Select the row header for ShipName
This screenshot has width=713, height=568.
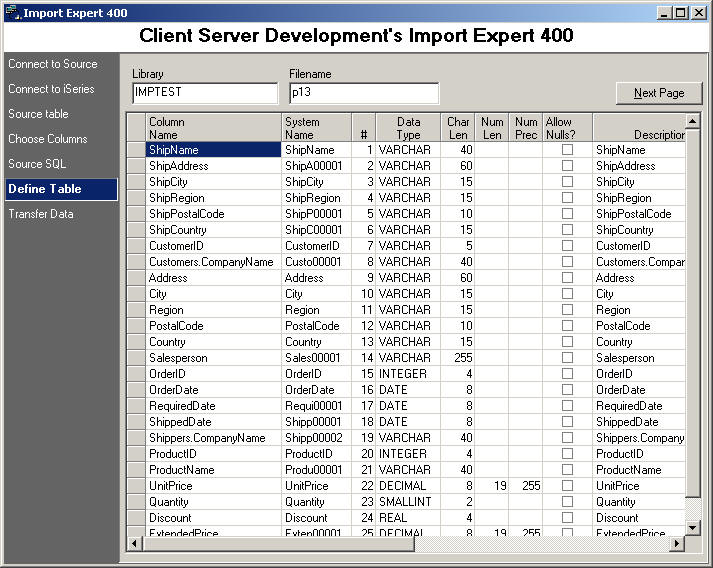[136, 150]
